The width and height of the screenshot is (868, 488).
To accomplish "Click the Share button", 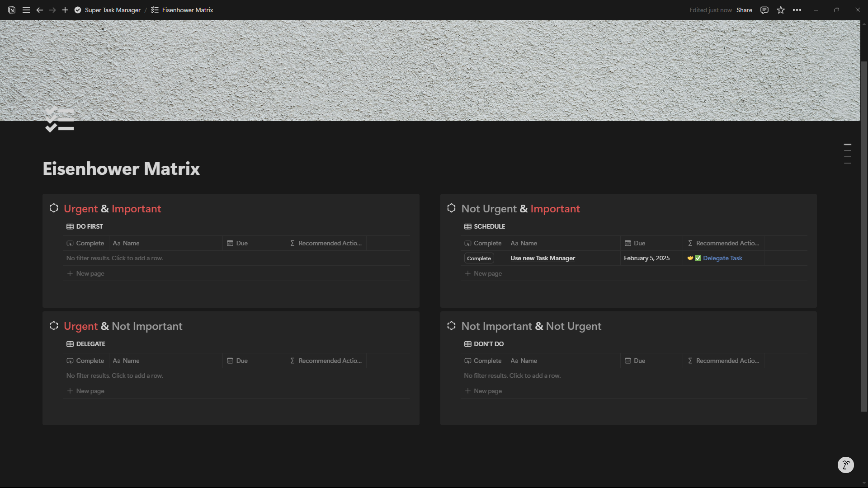I will [744, 10].
